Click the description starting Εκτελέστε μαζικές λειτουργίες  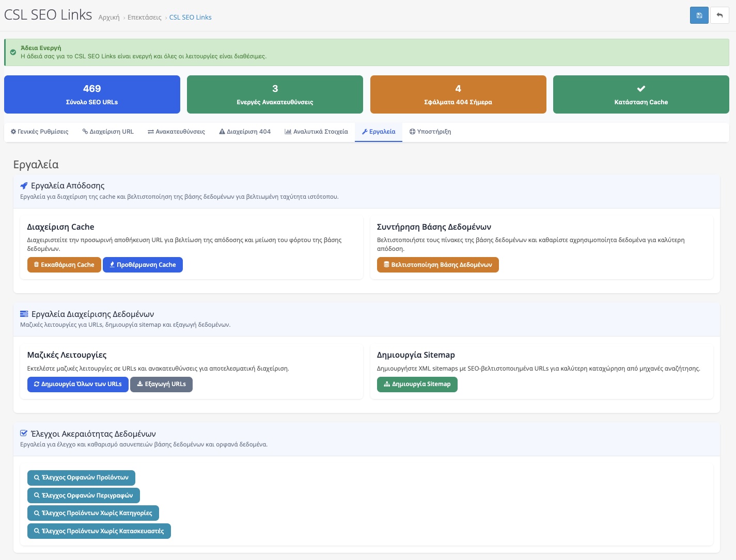tap(158, 369)
